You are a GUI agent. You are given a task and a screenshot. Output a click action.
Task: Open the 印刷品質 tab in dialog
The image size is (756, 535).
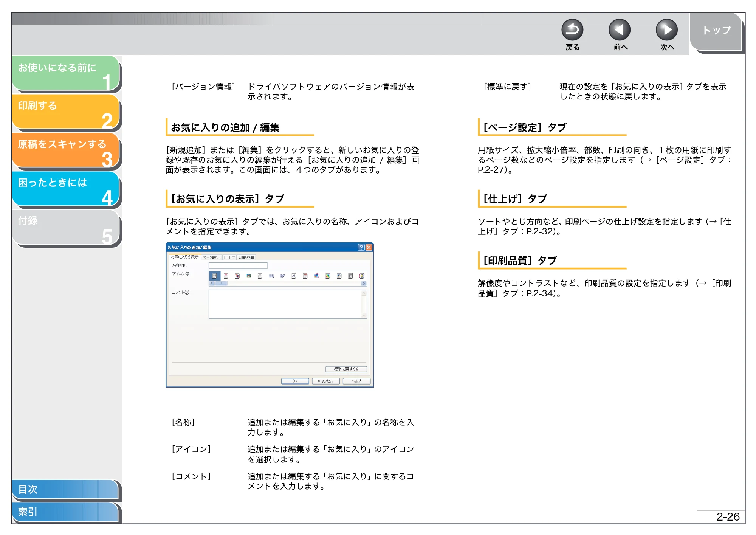click(246, 257)
